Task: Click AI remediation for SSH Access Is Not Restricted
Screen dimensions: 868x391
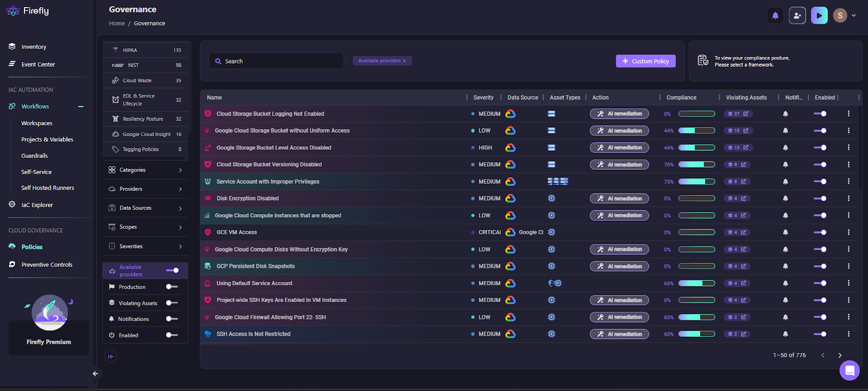Action: click(619, 334)
